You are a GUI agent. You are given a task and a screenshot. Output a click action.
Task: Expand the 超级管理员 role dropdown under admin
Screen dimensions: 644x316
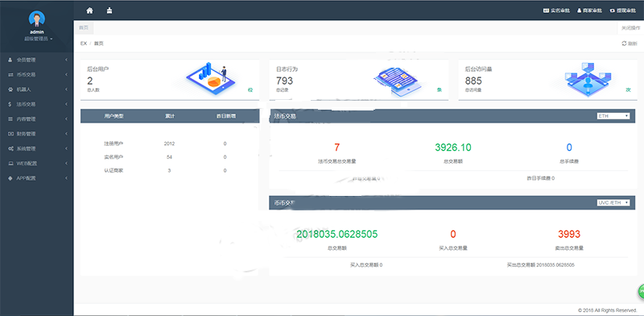(39, 39)
